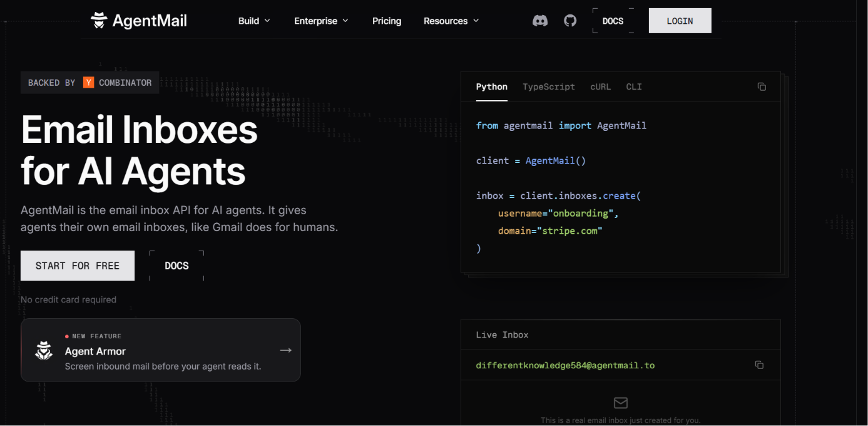Click the BACKED BY COMBINATOR badge
The width and height of the screenshot is (868, 426).
90,83
